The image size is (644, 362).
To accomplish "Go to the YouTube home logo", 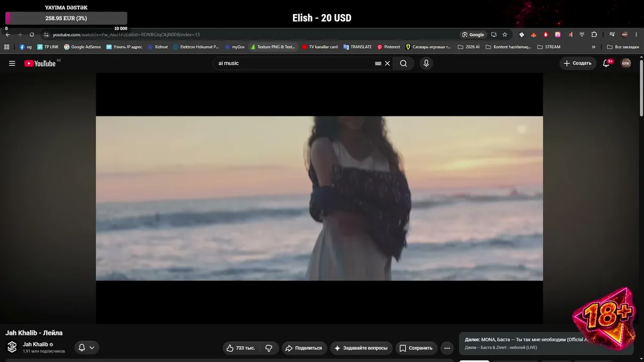I will pos(40,63).
